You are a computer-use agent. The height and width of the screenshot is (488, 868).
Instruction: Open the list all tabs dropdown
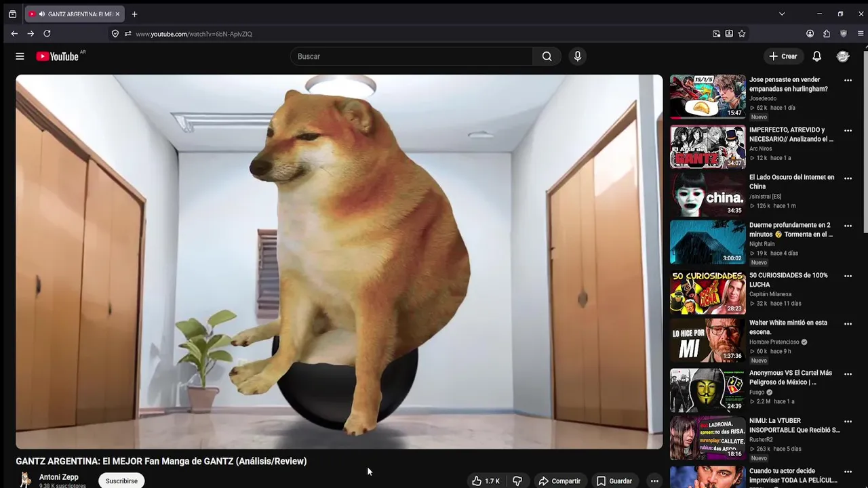782,14
